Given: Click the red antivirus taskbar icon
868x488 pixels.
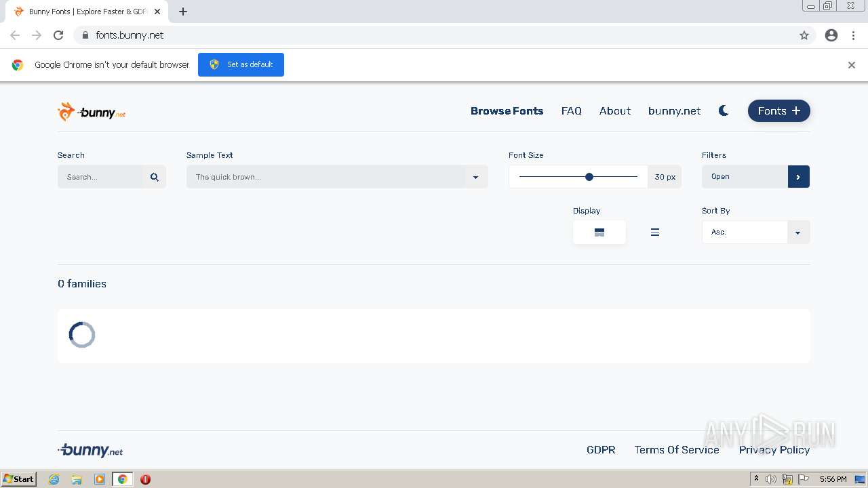Looking at the screenshot, I should click(145, 479).
